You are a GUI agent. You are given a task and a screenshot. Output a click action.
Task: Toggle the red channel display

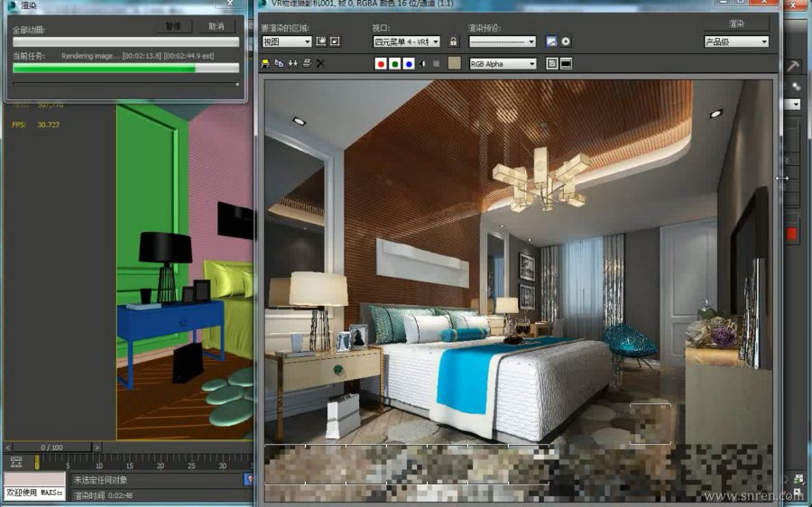click(x=381, y=64)
